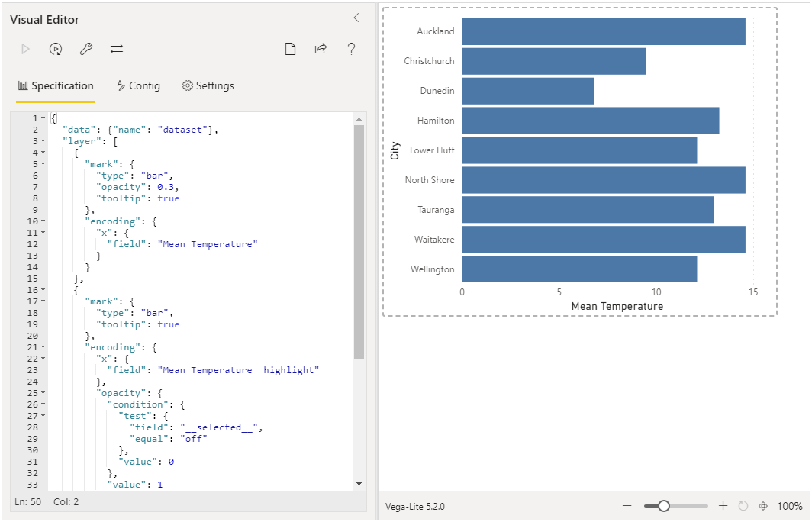Open the export share icon
Image resolution: width=812 pixels, height=522 pixels.
pos(321,49)
